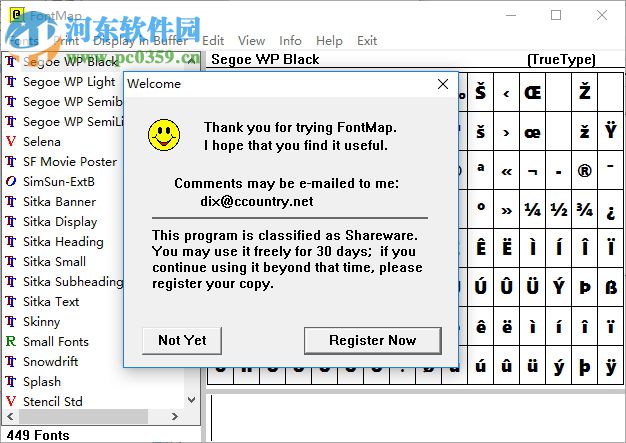The height and width of the screenshot is (443, 626).
Task: Click the TrueType icon next to Snowdrift
Action: (x=11, y=361)
